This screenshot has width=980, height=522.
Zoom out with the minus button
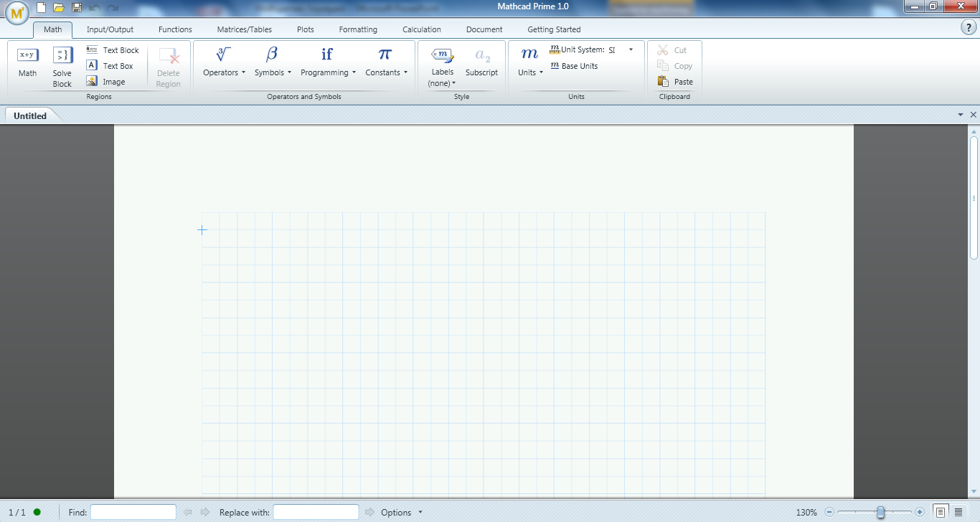point(830,512)
